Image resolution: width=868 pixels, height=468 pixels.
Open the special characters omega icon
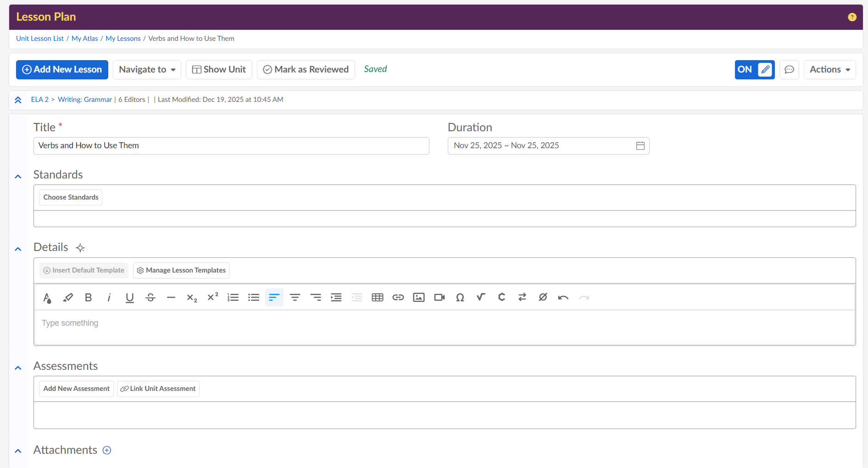coord(460,297)
